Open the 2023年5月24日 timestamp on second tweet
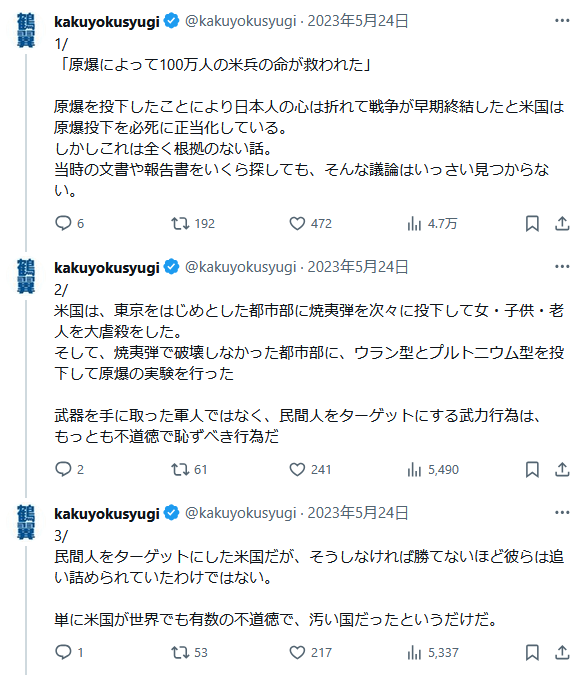Viewport: 582px width, 675px height. 358,266
